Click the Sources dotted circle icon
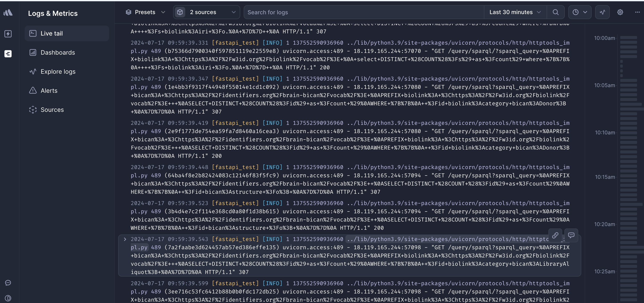This screenshot has height=303, width=644. 33,110
